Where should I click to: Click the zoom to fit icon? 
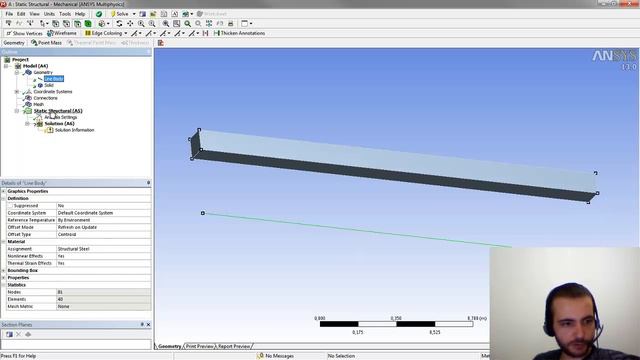click(166, 24)
